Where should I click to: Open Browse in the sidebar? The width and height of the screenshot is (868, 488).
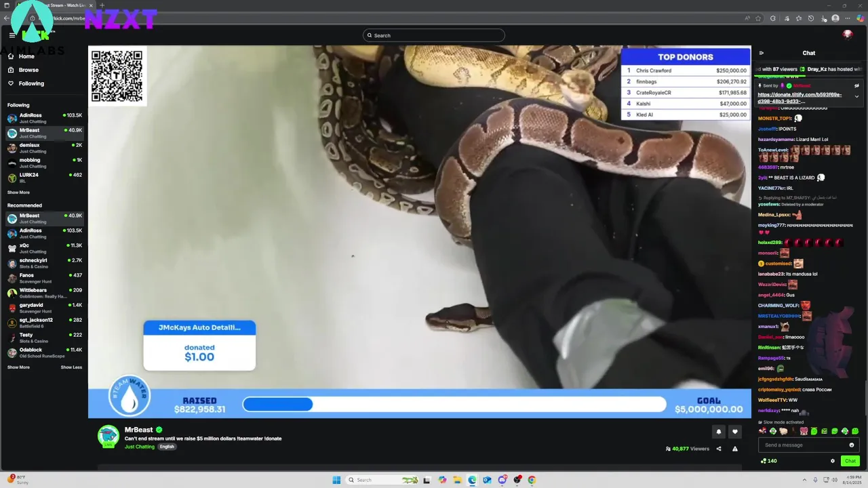pyautogui.click(x=23, y=70)
